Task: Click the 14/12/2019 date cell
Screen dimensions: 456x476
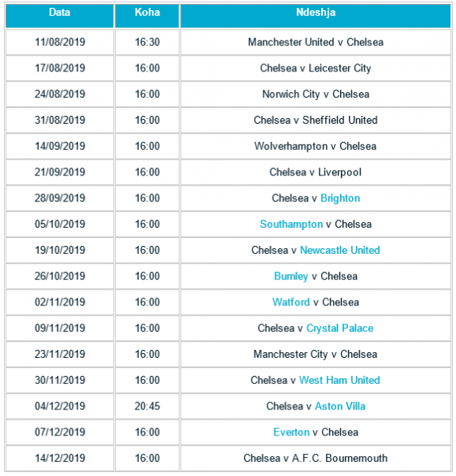Action: point(59,458)
